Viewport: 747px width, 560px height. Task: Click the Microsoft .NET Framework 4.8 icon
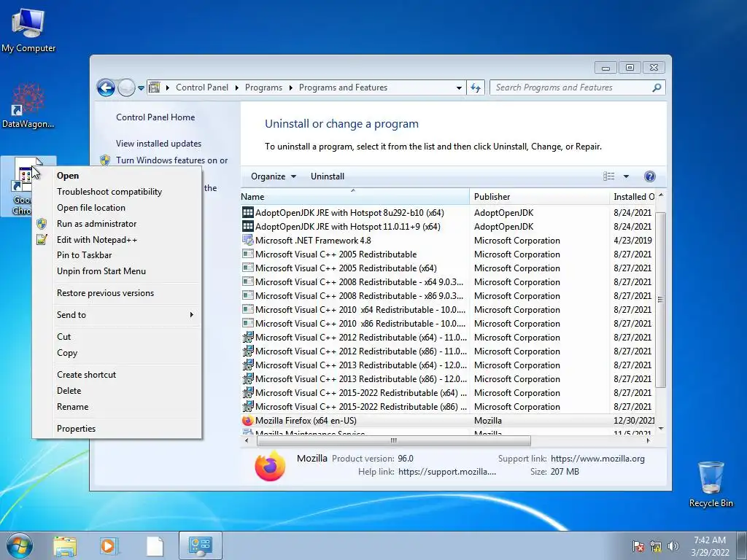point(247,241)
